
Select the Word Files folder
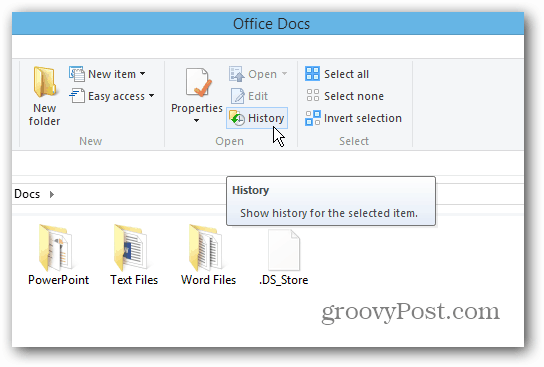point(208,255)
